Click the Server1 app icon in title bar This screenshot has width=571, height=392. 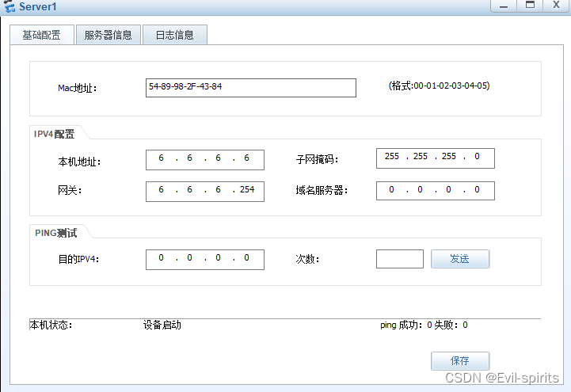coord(10,6)
